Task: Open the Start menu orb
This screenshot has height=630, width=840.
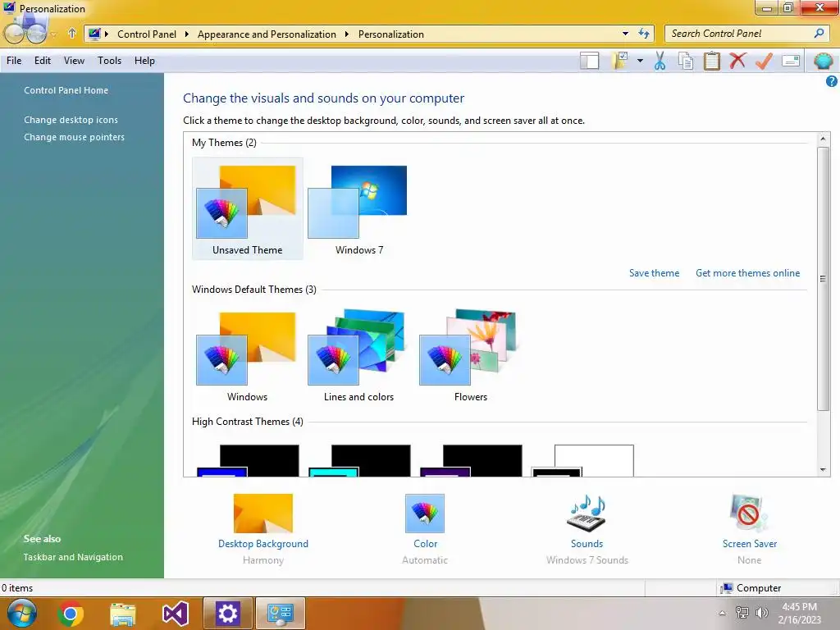Action: (x=22, y=613)
